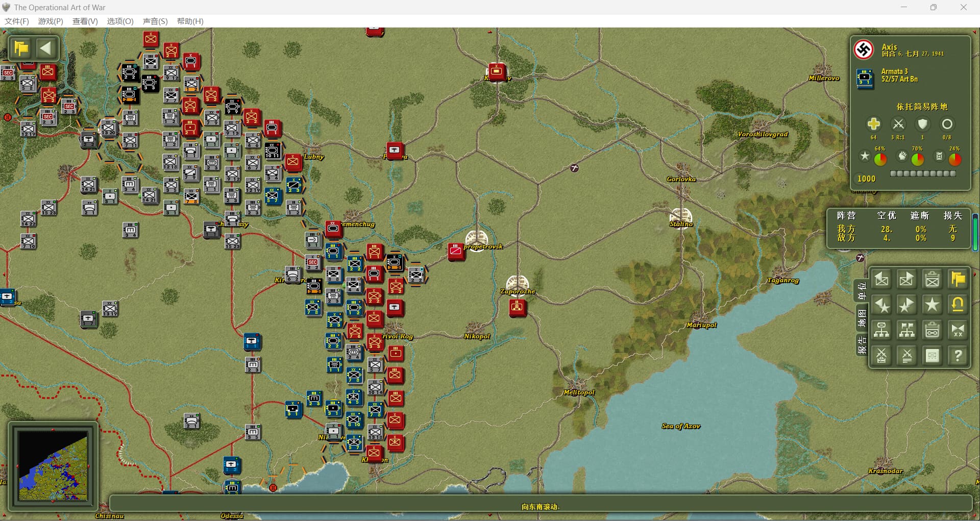The height and width of the screenshot is (521, 980).
Task: Open the 选项(O) menu
Action: 120,21
